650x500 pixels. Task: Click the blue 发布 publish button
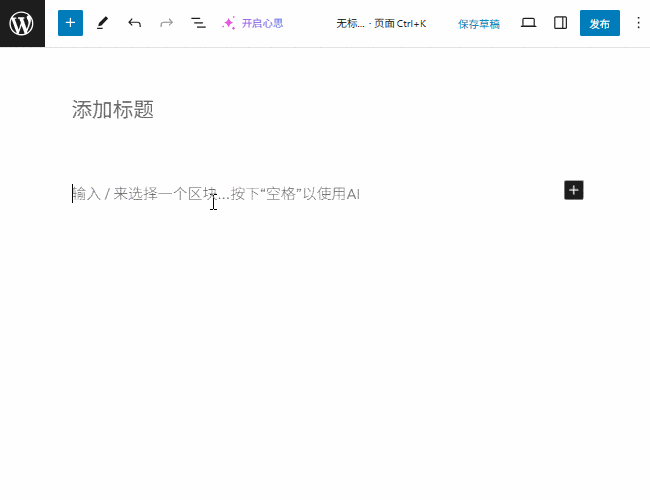point(599,23)
